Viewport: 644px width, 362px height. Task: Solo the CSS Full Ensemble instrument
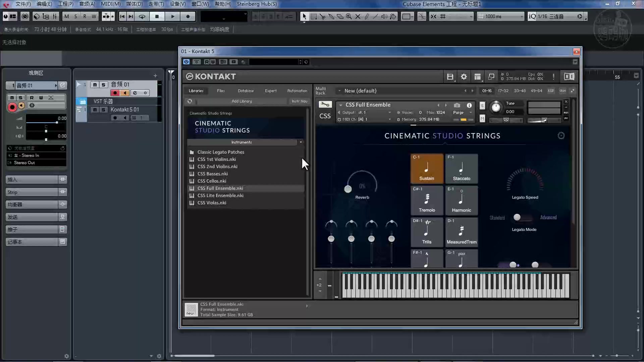pos(482,105)
